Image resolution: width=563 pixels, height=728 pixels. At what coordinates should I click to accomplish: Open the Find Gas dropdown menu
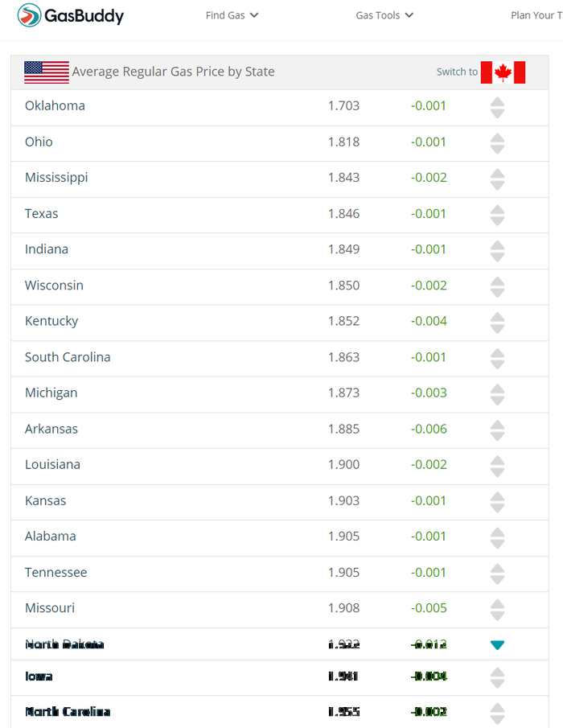pyautogui.click(x=232, y=15)
